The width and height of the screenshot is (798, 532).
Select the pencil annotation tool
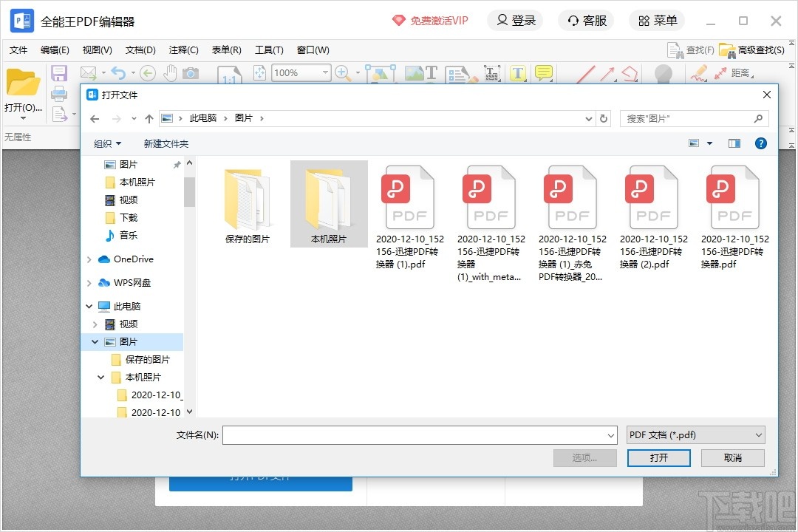(x=699, y=73)
